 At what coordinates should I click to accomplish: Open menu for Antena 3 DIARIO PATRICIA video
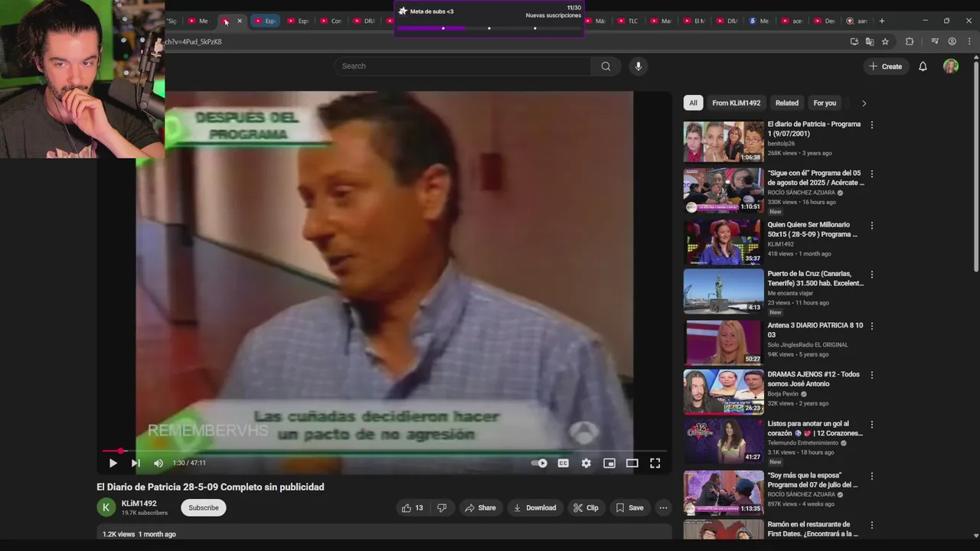[871, 326]
